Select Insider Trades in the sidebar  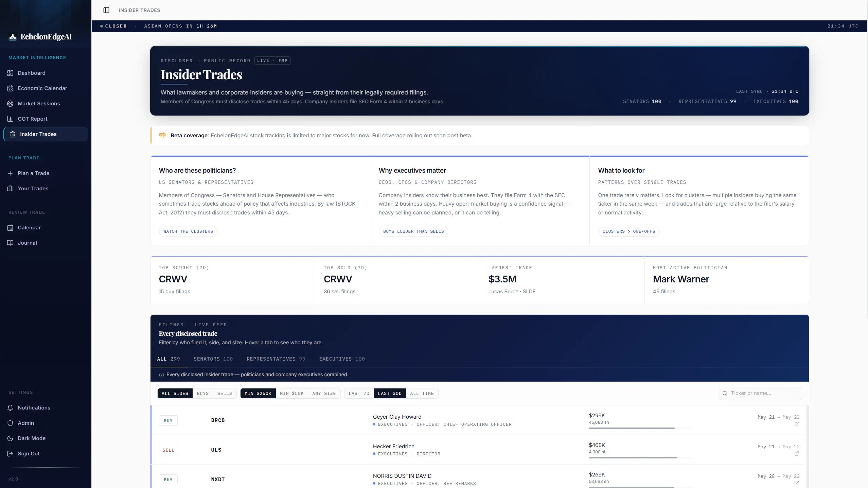point(46,134)
